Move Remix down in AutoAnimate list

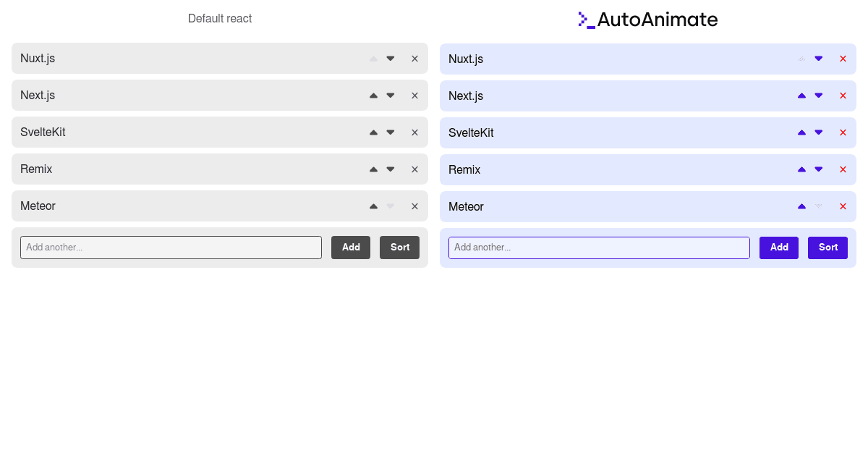(819, 169)
